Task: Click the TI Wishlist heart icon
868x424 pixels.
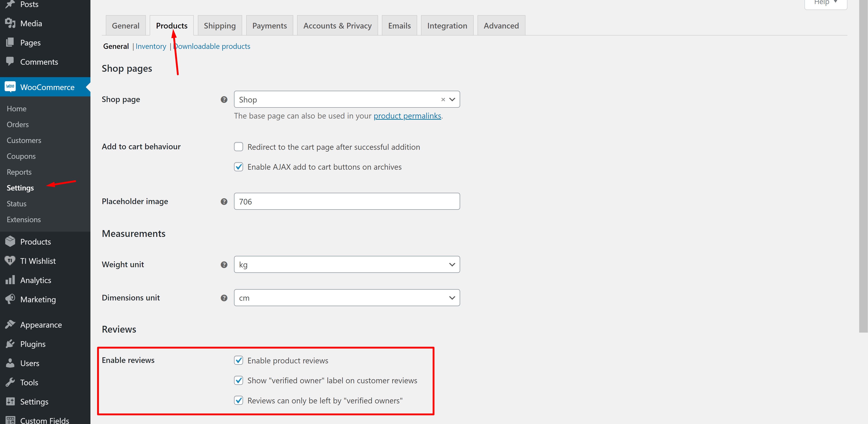Action: click(10, 261)
